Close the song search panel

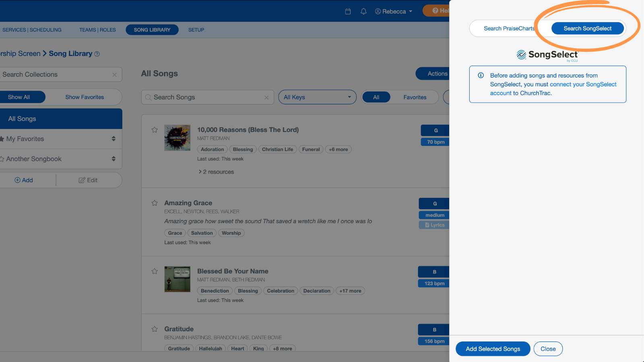pos(548,349)
